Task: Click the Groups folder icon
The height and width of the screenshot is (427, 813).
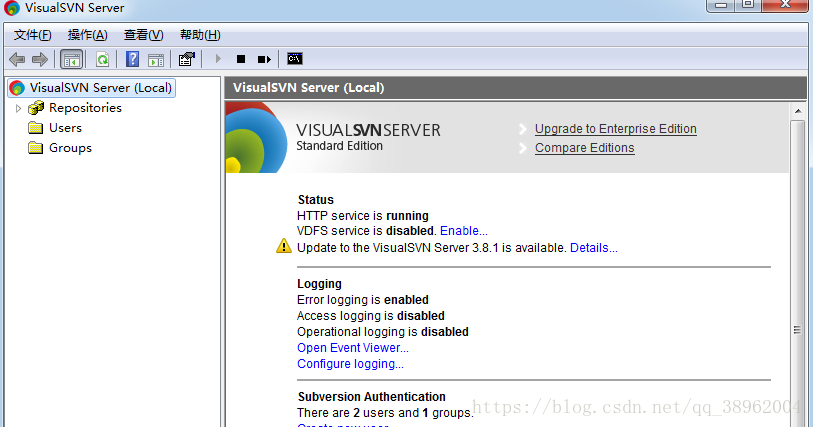Action: tap(35, 148)
